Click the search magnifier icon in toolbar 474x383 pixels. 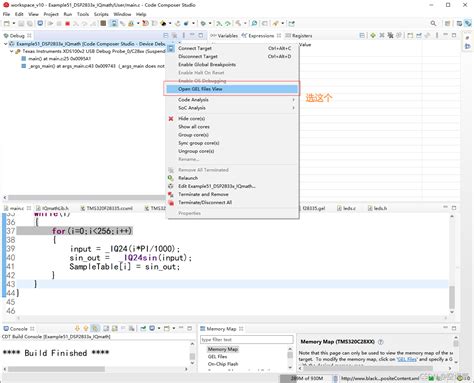pos(433,23)
